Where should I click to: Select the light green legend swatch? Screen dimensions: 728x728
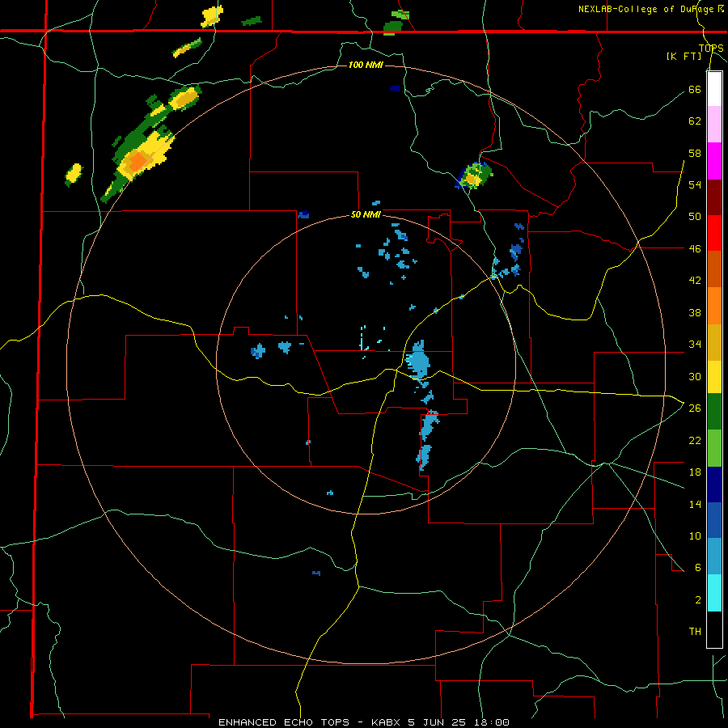tap(714, 448)
